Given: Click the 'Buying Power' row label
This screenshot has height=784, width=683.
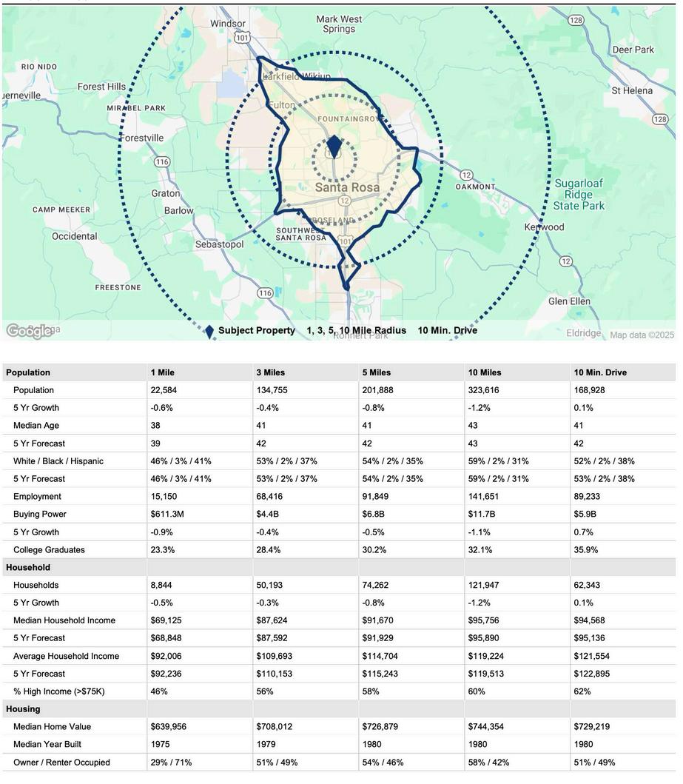Looking at the screenshot, I should (x=39, y=514).
